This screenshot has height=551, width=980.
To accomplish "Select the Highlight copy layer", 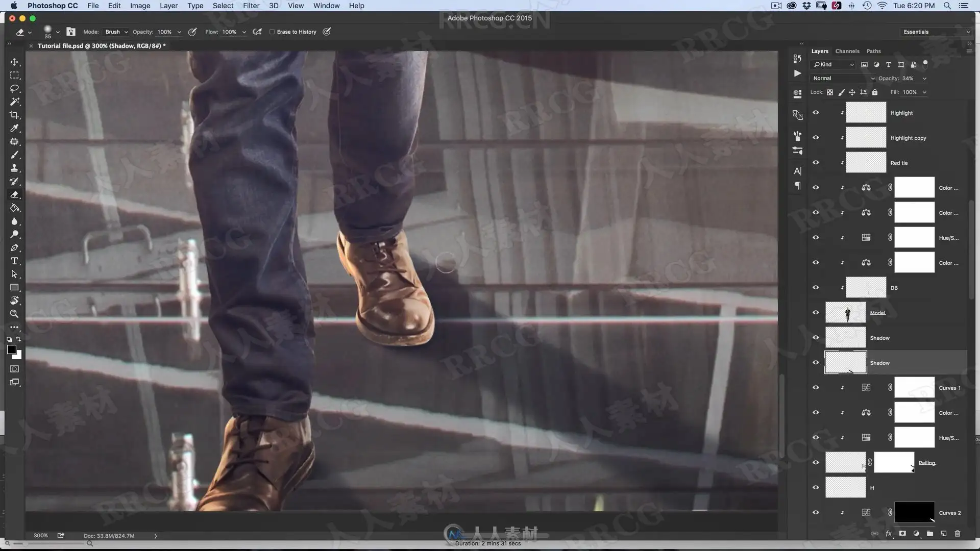I will coord(908,138).
